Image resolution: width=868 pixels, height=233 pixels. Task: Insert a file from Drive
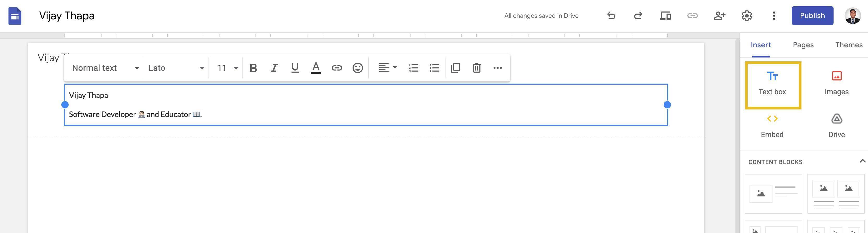click(836, 127)
